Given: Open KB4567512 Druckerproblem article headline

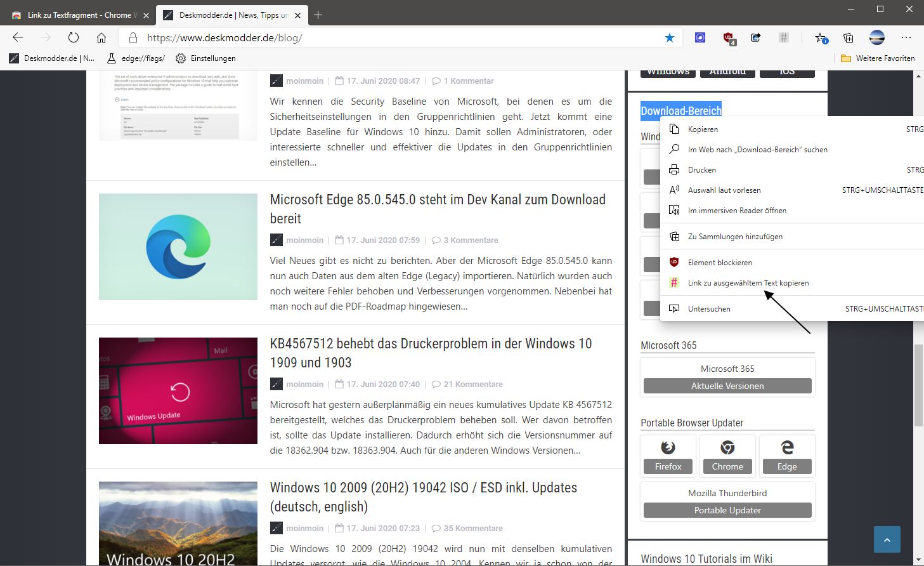Looking at the screenshot, I should [431, 353].
